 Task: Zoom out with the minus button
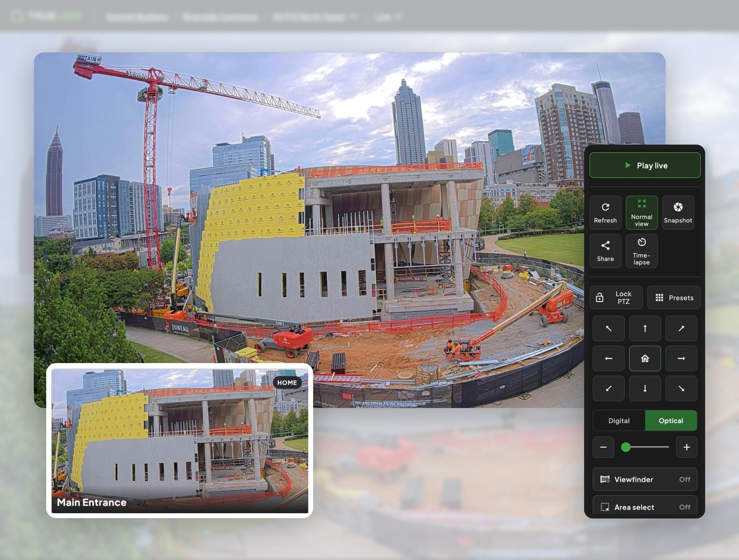tap(603, 447)
